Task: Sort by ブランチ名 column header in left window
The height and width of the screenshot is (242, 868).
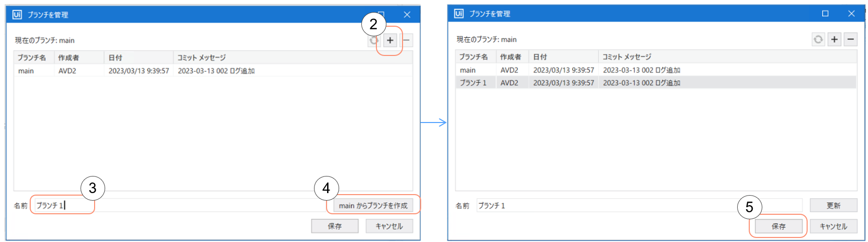Action: point(34,57)
